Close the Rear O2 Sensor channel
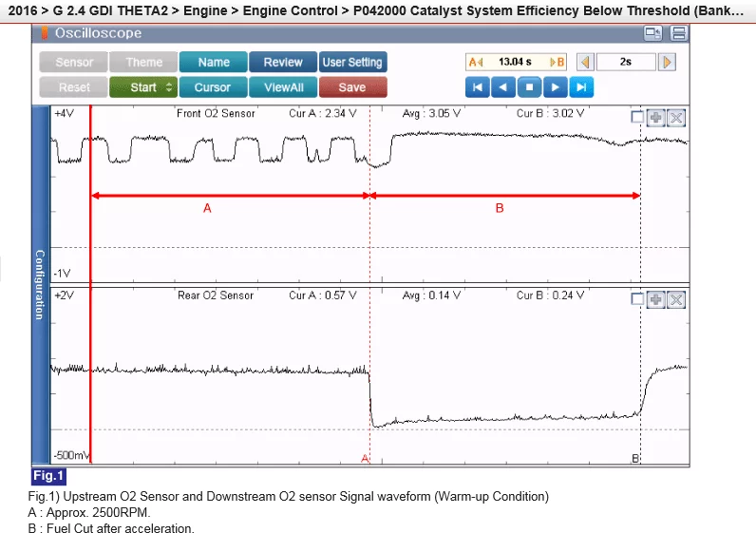 tap(676, 299)
